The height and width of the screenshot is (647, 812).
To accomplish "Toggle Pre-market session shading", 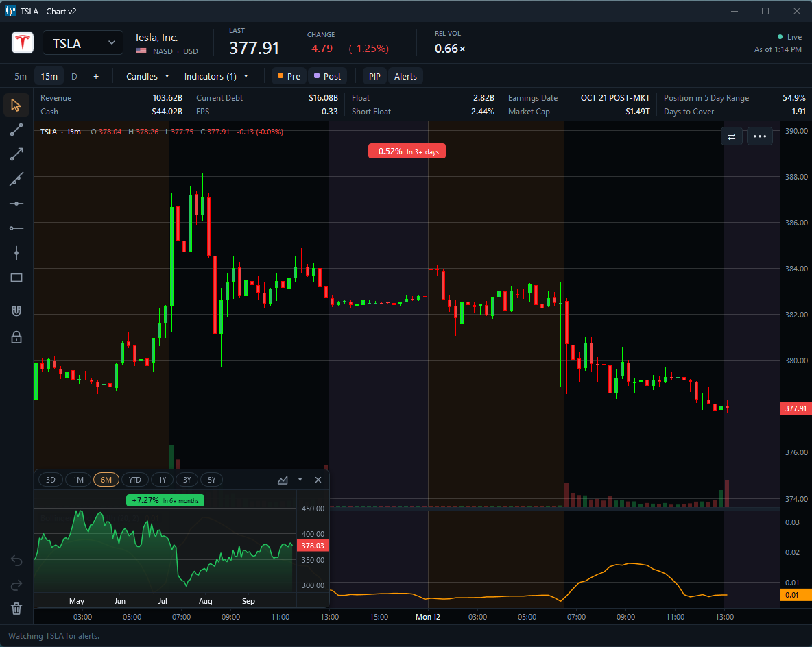I will [289, 76].
